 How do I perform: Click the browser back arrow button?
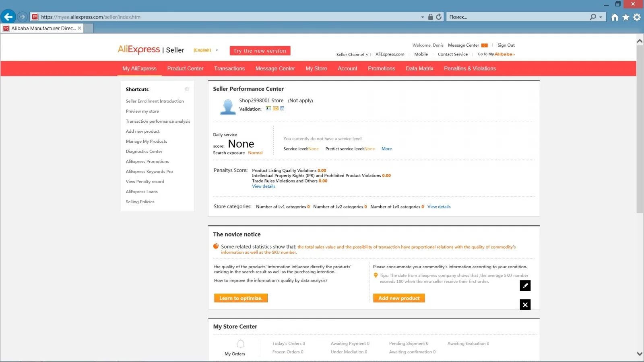point(8,17)
